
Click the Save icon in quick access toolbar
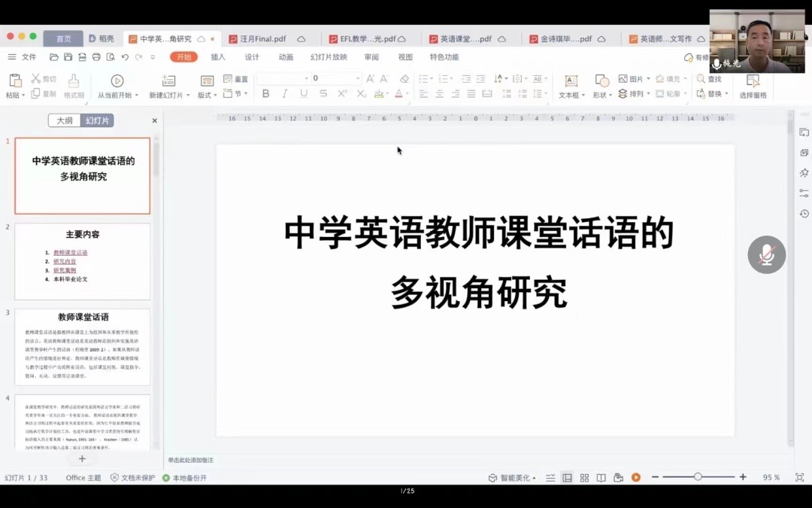pos(68,57)
